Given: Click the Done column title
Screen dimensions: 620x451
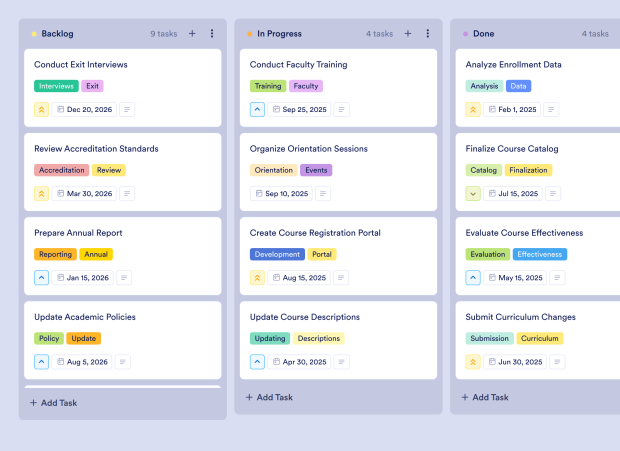Looking at the screenshot, I should [x=483, y=33].
